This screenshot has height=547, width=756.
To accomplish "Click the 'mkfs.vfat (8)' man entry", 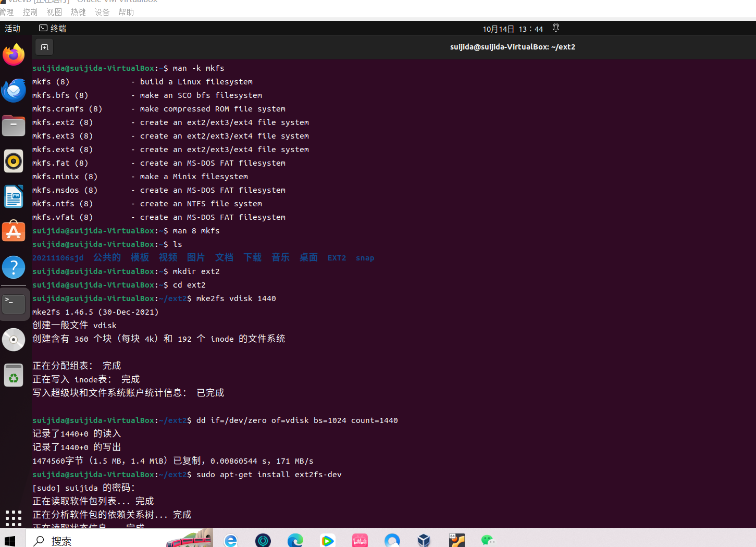I will coord(63,217).
